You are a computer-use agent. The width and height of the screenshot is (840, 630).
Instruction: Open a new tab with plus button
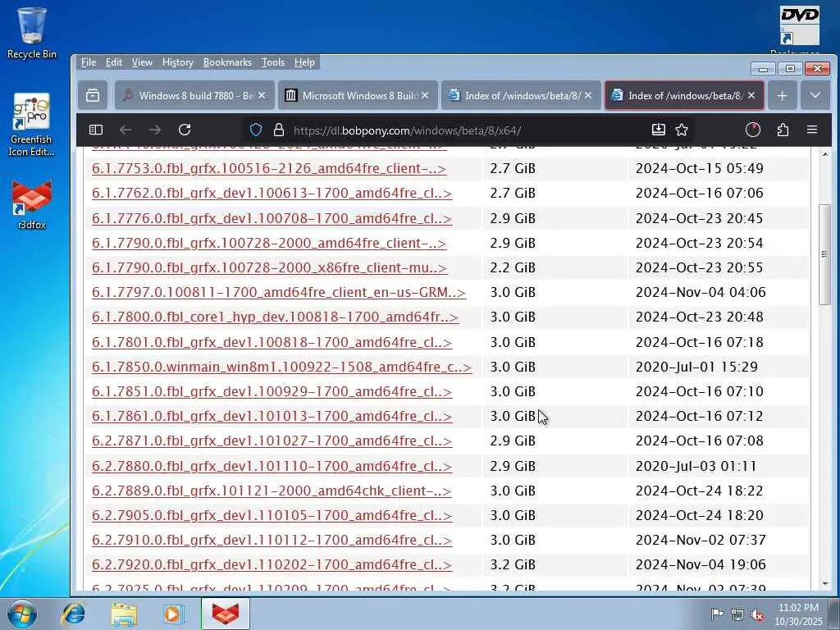point(782,95)
